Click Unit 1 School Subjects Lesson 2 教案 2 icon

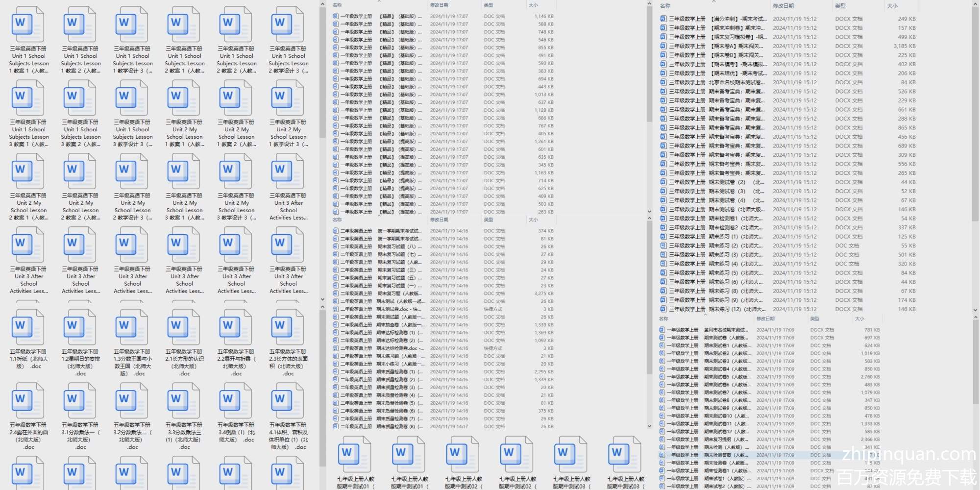click(x=235, y=24)
